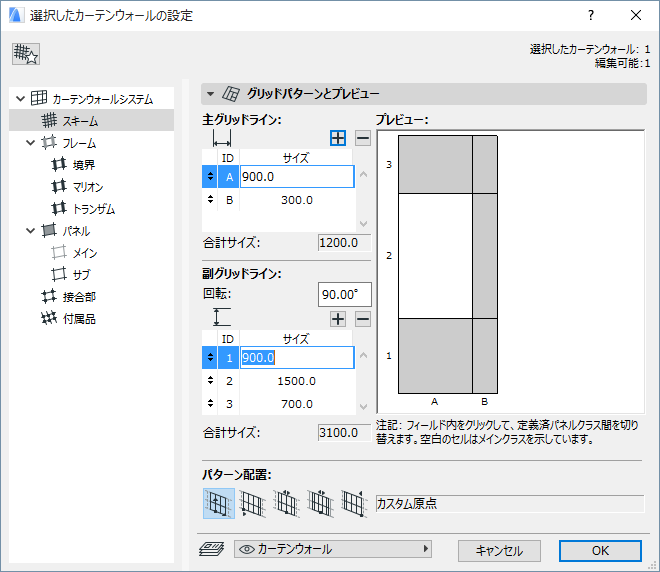
Task: Click reorder handle of main gridline B
Action: tap(210, 200)
